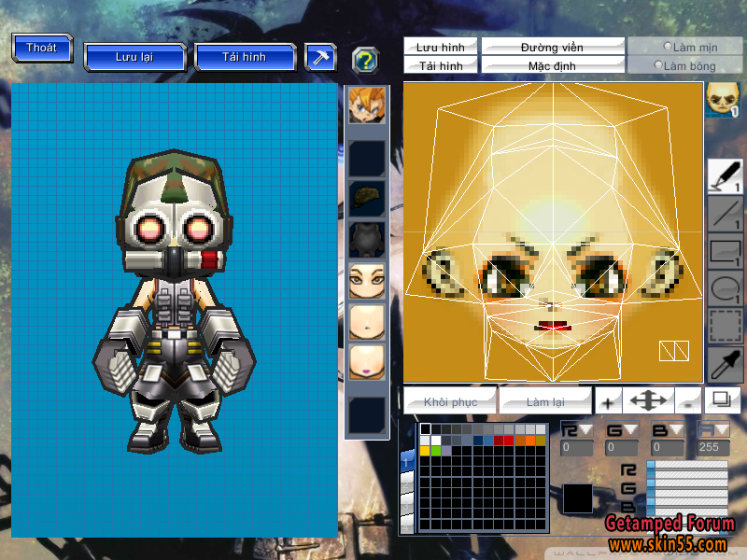Open the B channel dropdown arrow
This screenshot has height=560, width=747.
(676, 429)
